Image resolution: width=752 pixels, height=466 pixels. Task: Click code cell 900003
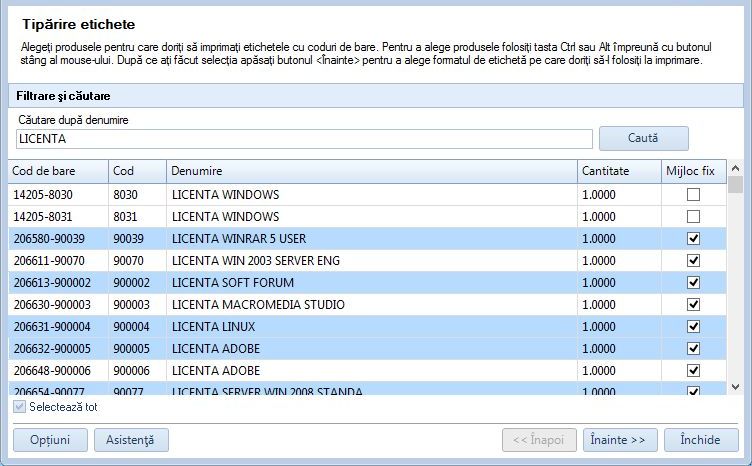tap(138, 304)
